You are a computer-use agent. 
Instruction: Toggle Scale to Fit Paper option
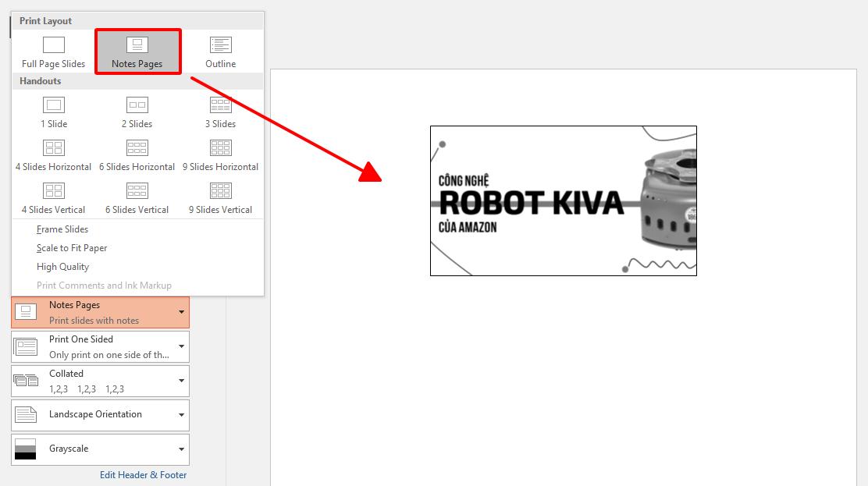(71, 248)
